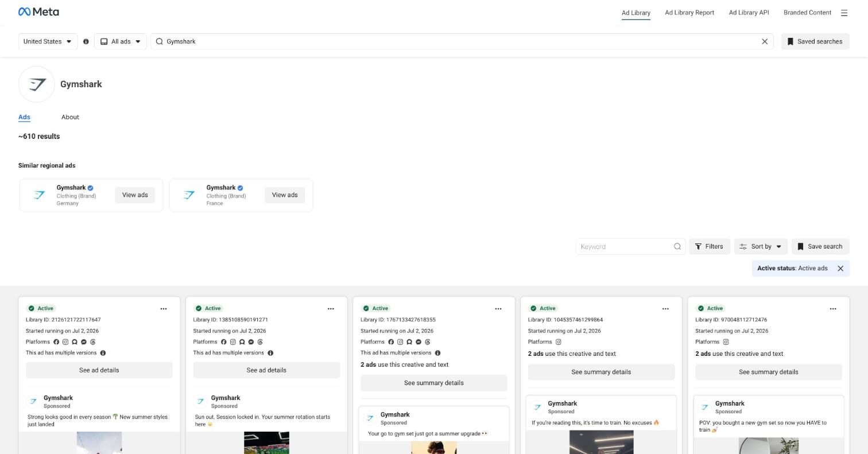The width and height of the screenshot is (868, 454).
Task: View ads for Gymshark Germany
Action: coord(135,195)
